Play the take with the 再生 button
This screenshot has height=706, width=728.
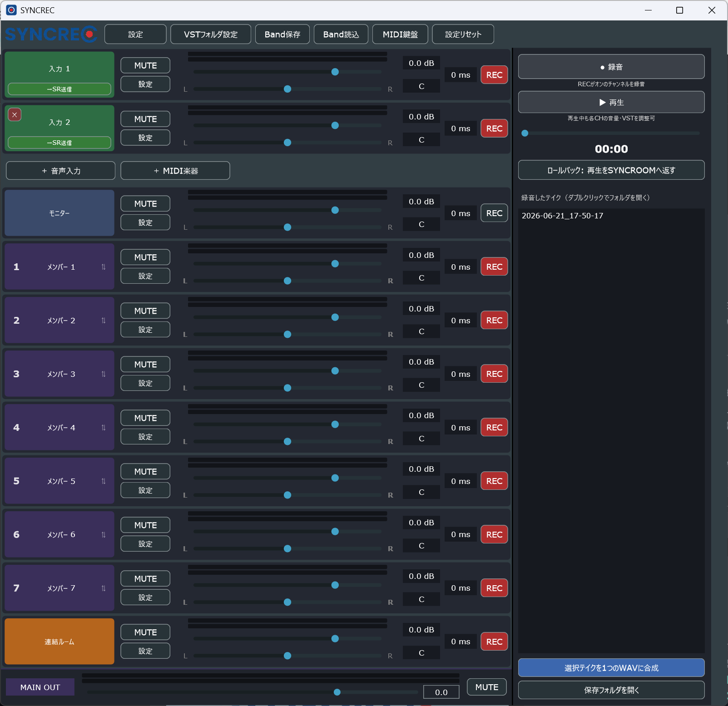[x=611, y=102]
